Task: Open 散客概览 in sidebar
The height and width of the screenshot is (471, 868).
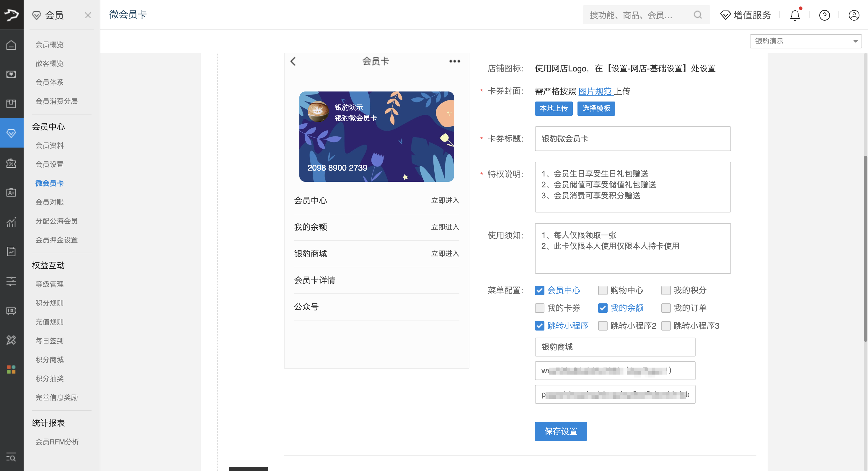Action: pyautogui.click(x=50, y=63)
